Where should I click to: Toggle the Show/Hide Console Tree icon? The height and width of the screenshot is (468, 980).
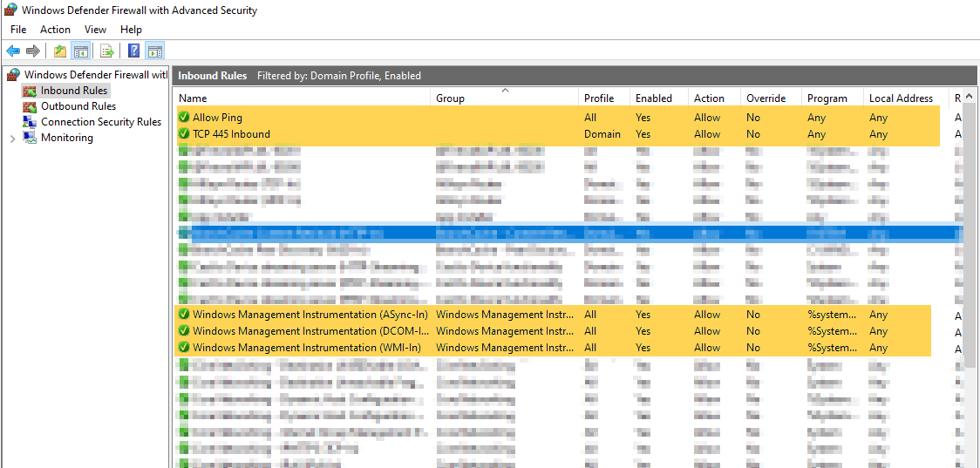pyautogui.click(x=80, y=51)
